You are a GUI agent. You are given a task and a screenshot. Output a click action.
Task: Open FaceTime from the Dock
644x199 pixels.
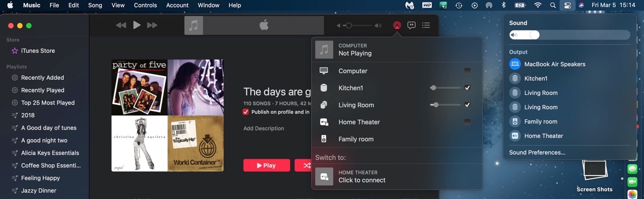tap(632, 182)
